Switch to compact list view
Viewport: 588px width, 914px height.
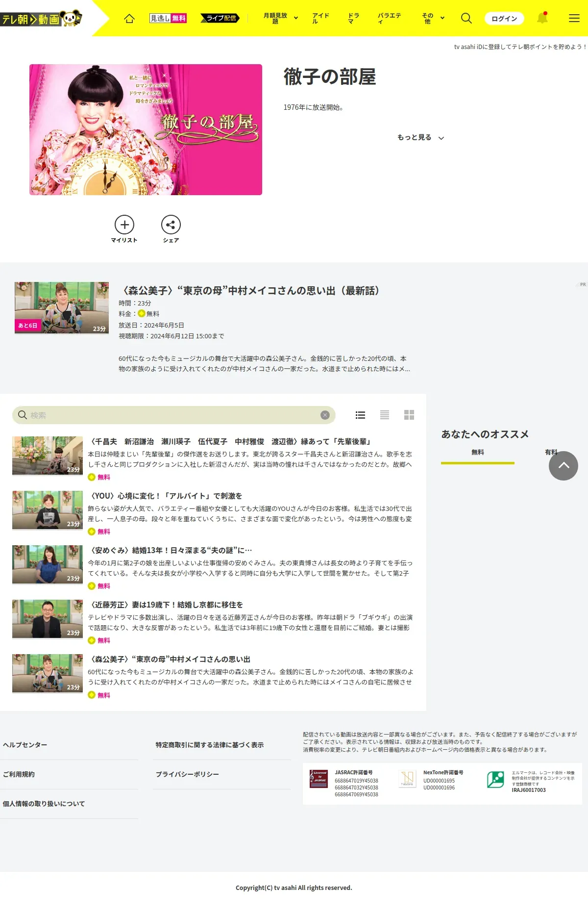(x=385, y=415)
